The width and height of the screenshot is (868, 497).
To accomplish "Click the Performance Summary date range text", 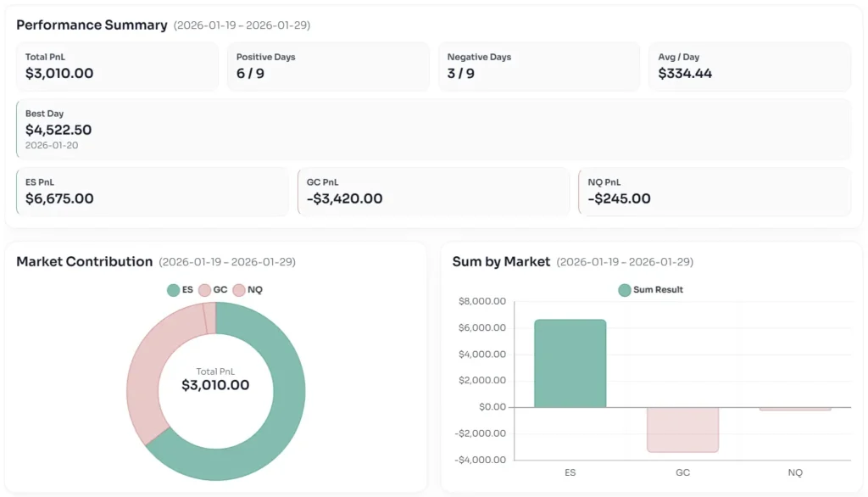I will pyautogui.click(x=242, y=25).
